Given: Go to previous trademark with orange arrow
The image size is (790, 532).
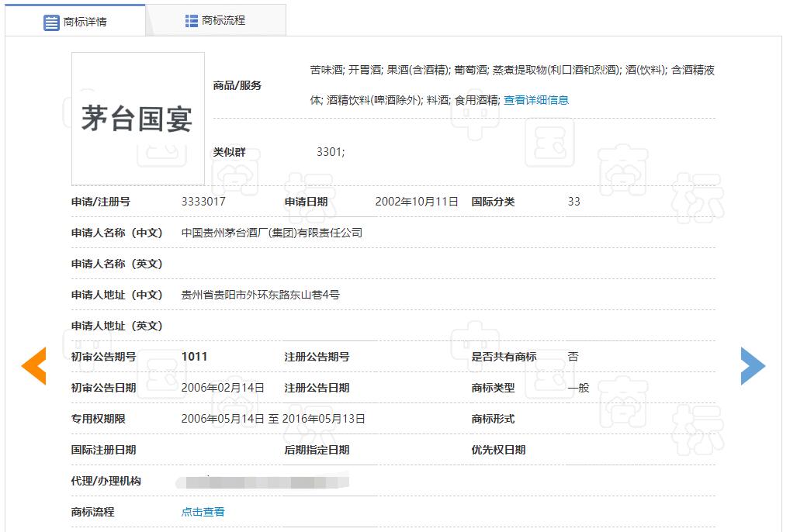Looking at the screenshot, I should [33, 366].
